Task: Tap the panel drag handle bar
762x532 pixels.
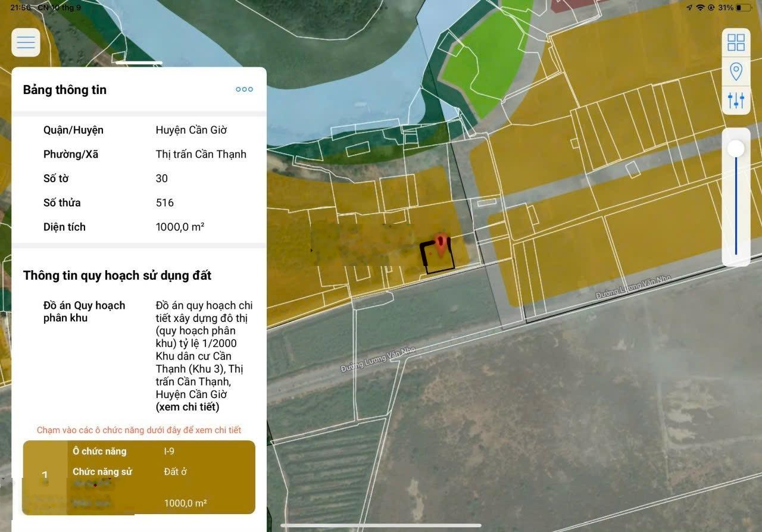Action: (139, 62)
